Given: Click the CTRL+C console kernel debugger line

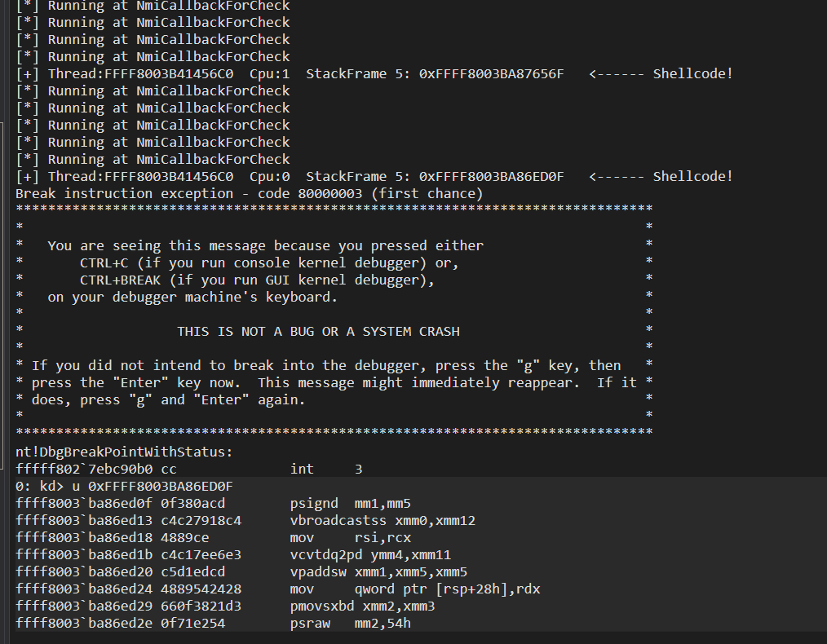Looking at the screenshot, I should (x=269, y=263).
